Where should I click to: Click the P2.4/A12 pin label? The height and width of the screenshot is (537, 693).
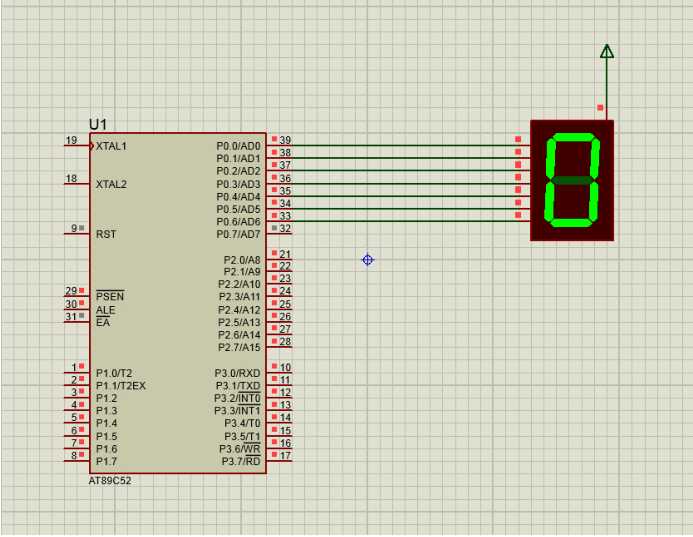(239, 310)
